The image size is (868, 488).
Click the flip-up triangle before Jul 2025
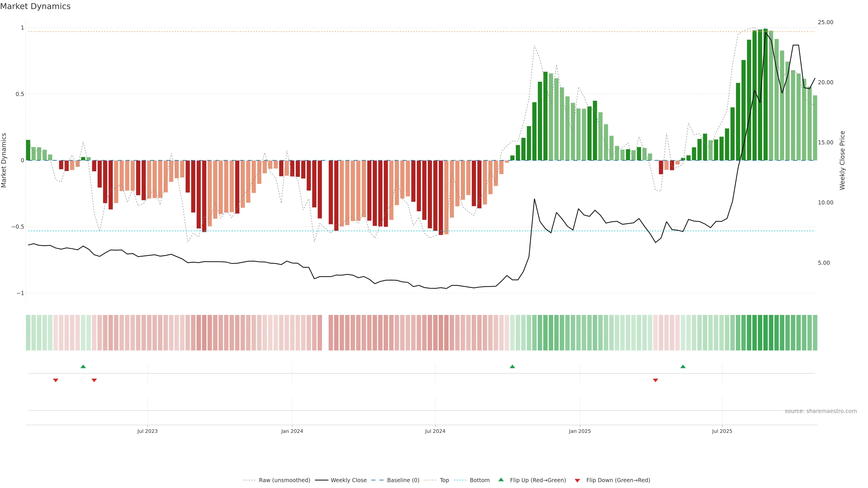tap(683, 366)
